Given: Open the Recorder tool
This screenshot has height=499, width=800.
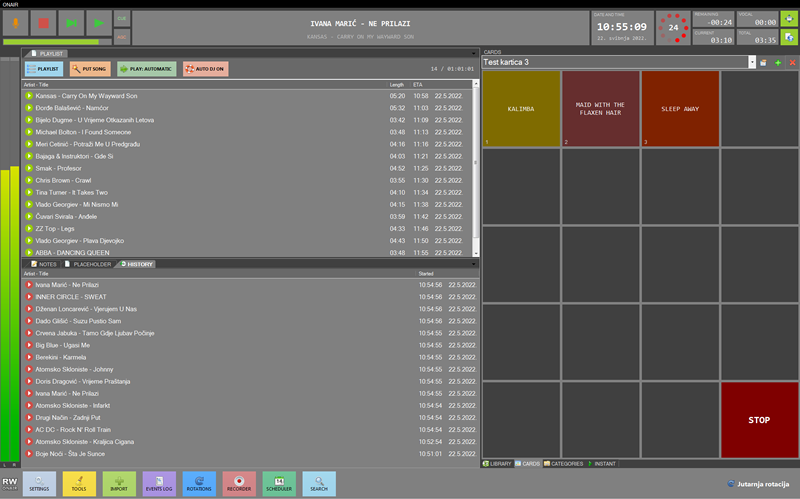Looking at the screenshot, I should [240, 484].
